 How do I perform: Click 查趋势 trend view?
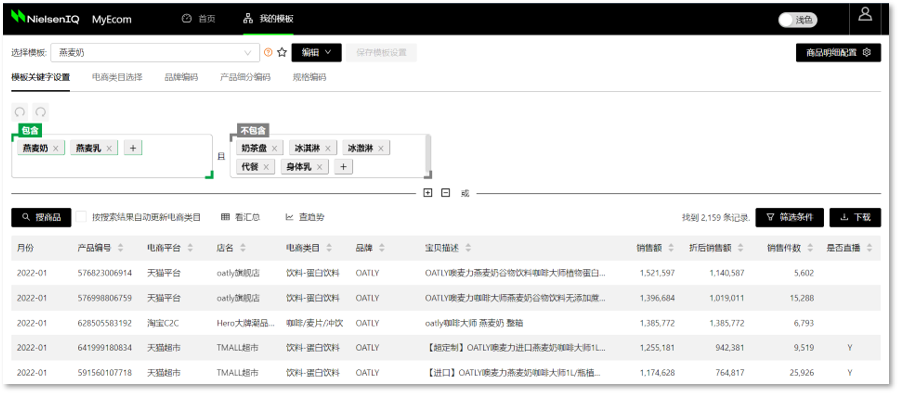tap(305, 217)
